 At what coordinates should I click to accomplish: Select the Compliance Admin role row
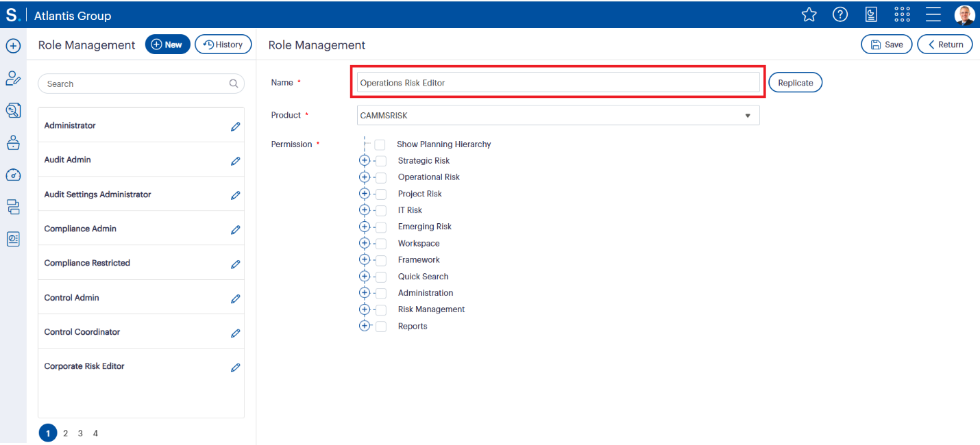tap(141, 229)
